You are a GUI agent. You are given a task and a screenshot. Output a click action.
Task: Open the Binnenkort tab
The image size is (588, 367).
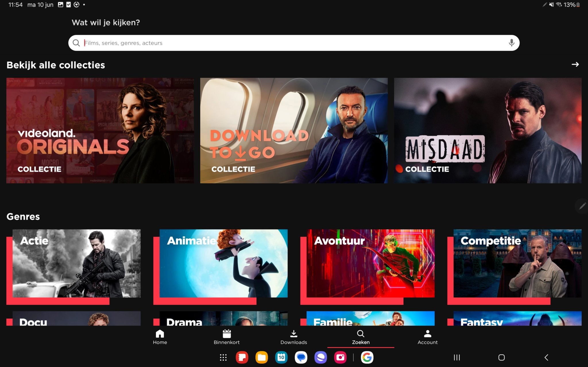coord(227,337)
